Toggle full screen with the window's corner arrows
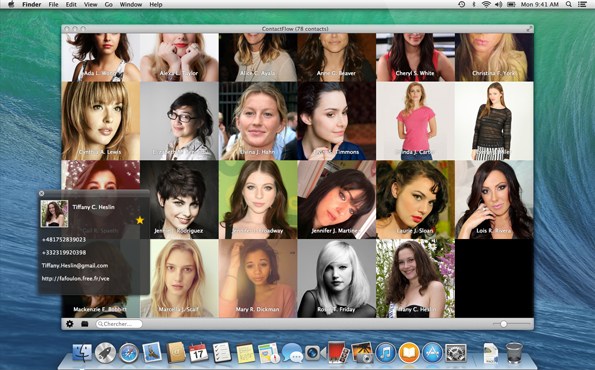The width and height of the screenshot is (595, 370). tap(529, 29)
